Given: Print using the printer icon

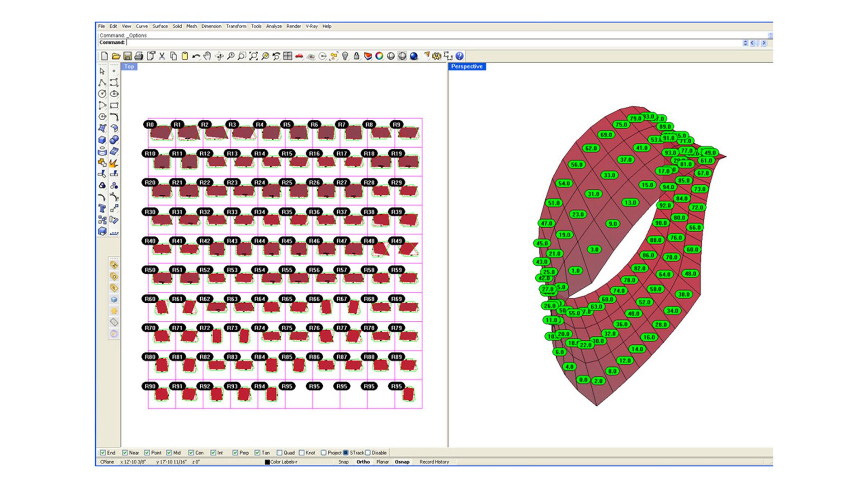Looking at the screenshot, I should coord(139,56).
